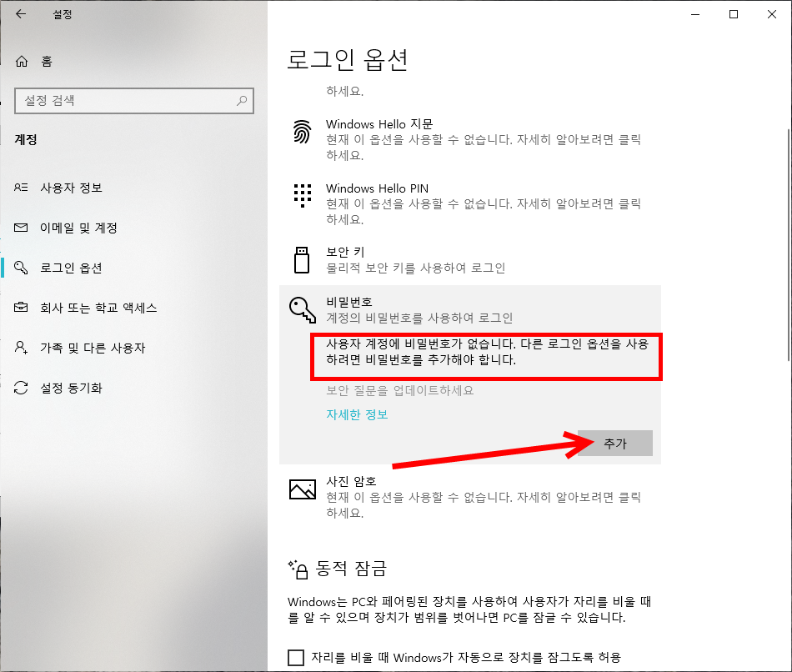Click the vertical scrollbar of the settings page
The image size is (792, 672).
point(789,245)
